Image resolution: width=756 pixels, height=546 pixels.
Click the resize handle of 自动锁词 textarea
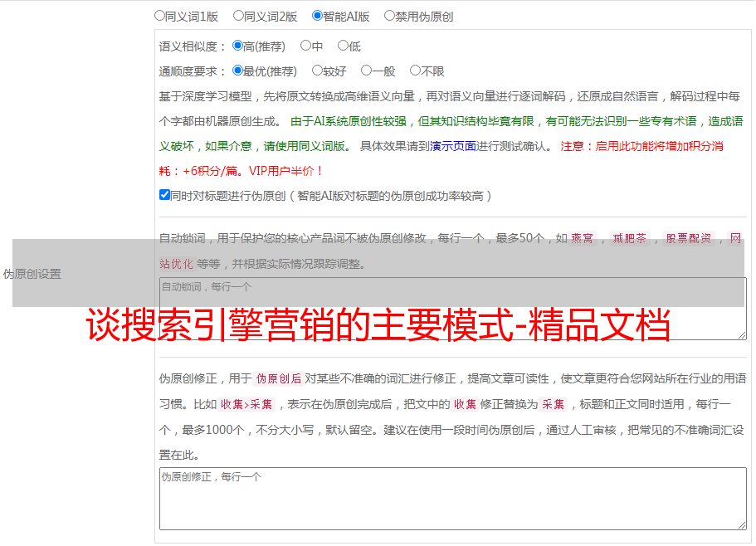742,335
